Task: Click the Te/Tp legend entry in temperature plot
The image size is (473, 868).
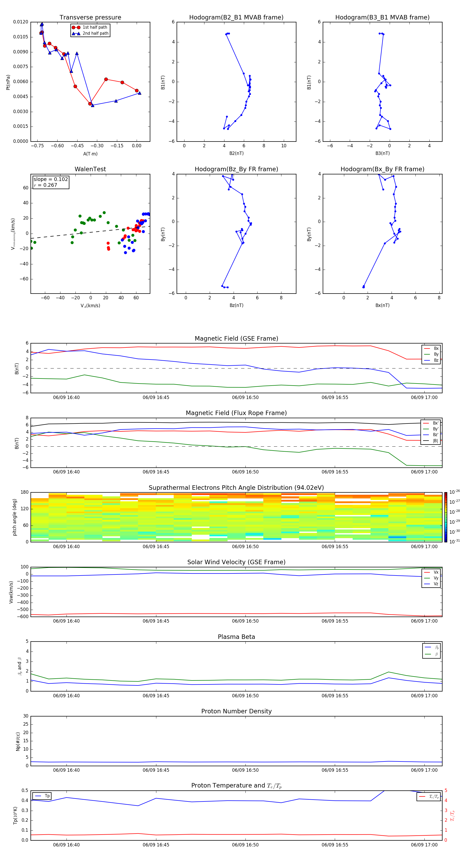Action: point(429,797)
